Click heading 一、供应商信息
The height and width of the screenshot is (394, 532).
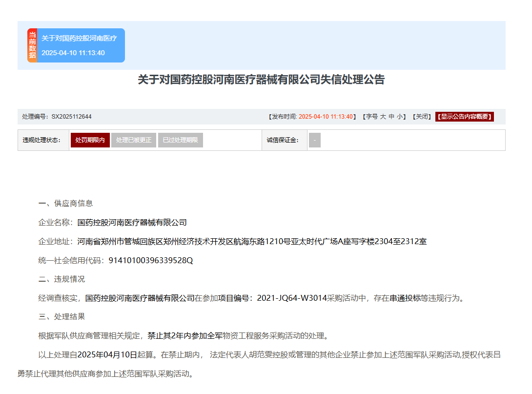click(x=65, y=203)
